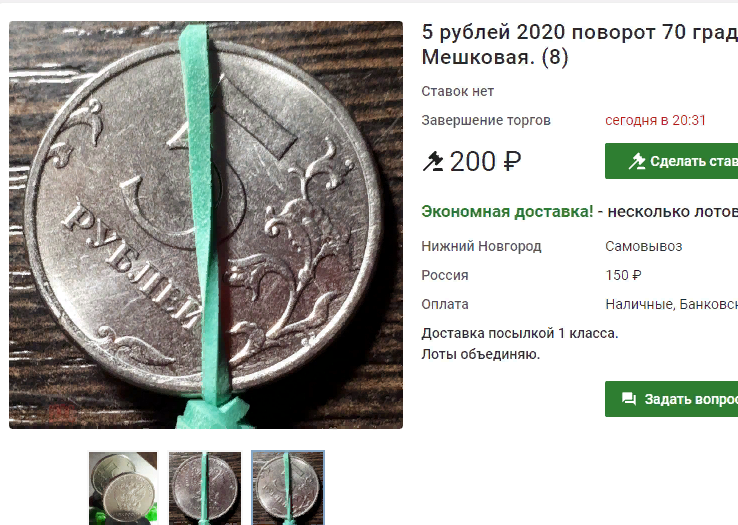This screenshot has width=738, height=525.
Task: Make a bid with Сделать ставку button
Action: [x=672, y=161]
